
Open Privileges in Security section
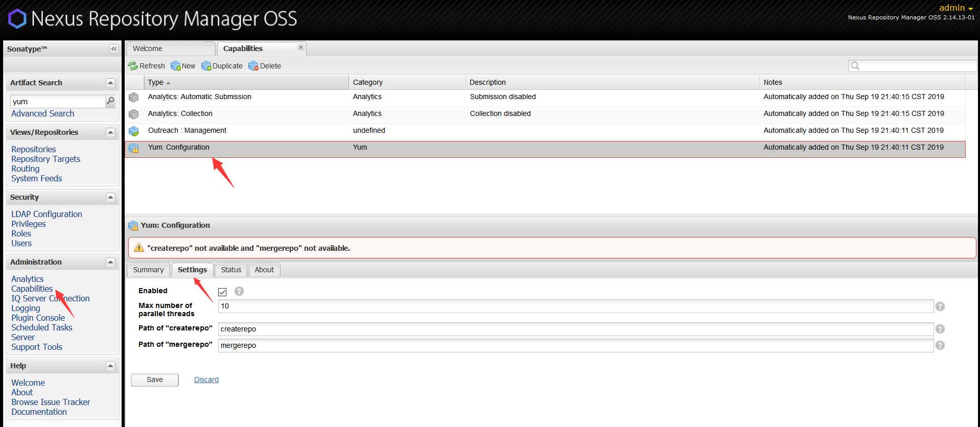29,224
